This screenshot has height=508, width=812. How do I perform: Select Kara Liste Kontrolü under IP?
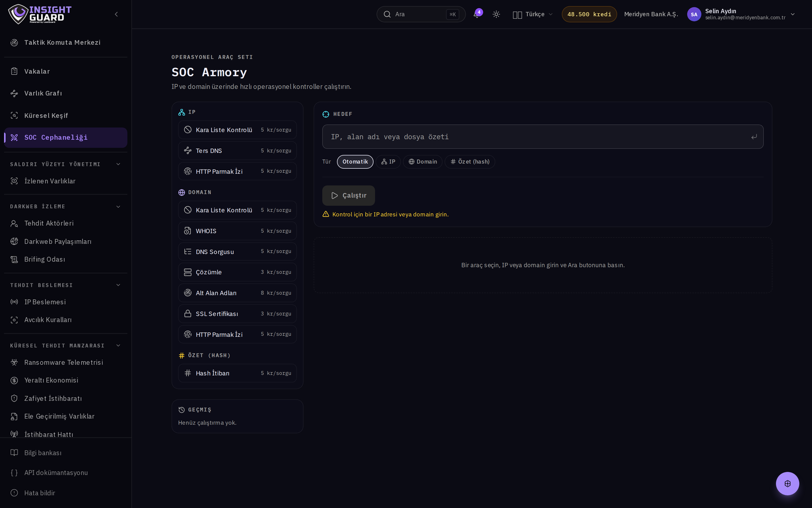pyautogui.click(x=238, y=130)
